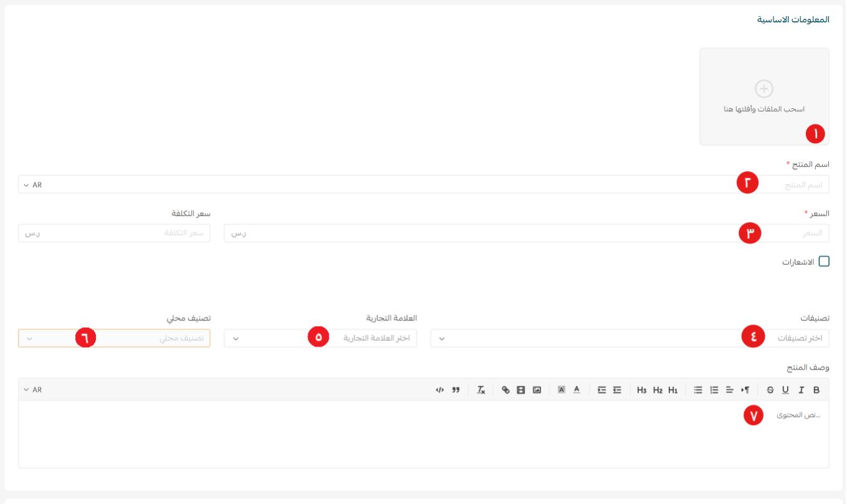Pick a text background highlight color
Image resolution: width=847 pixels, height=504 pixels.
(x=561, y=390)
